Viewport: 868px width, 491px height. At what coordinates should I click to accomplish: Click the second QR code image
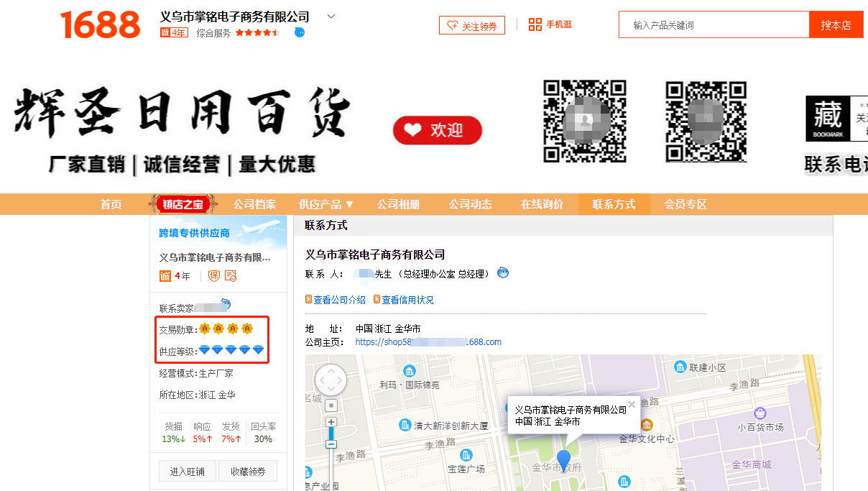tap(707, 121)
